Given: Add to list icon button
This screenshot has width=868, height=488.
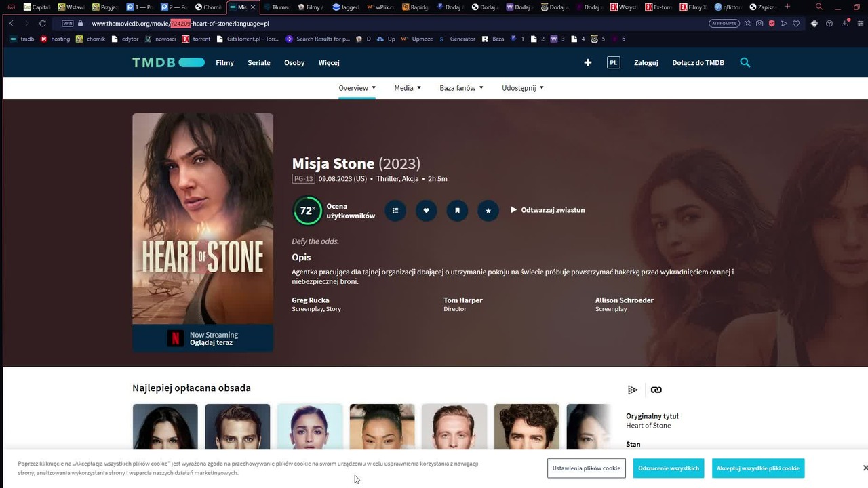Looking at the screenshot, I should click(395, 210).
